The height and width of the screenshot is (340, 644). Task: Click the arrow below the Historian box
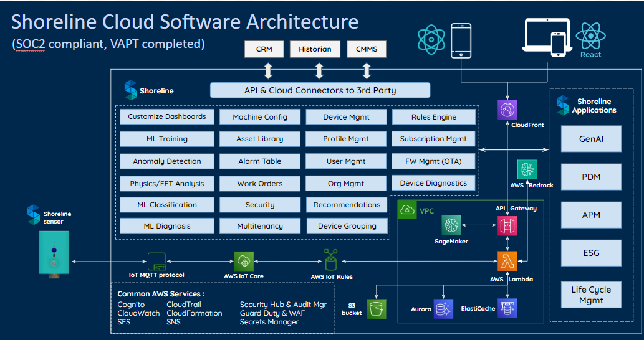point(319,70)
